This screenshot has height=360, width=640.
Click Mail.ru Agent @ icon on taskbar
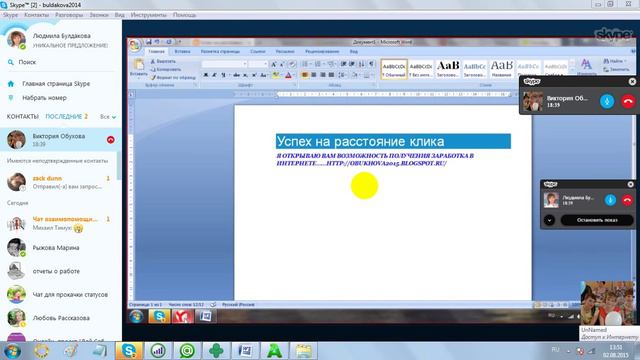[187, 351]
